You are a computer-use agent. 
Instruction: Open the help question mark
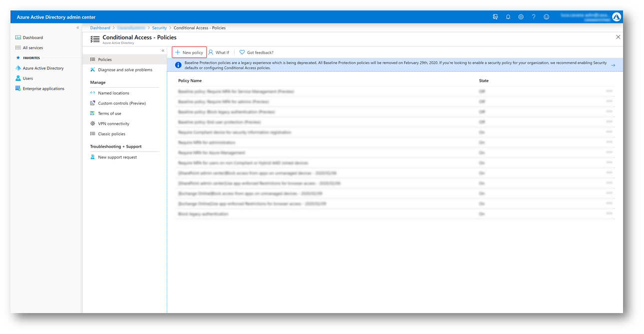tap(534, 17)
